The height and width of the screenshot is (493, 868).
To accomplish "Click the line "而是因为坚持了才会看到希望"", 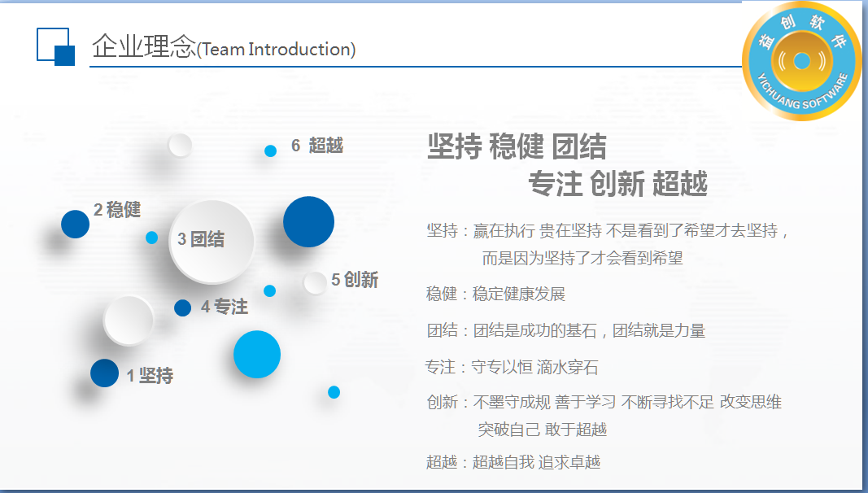I will pos(582,258).
